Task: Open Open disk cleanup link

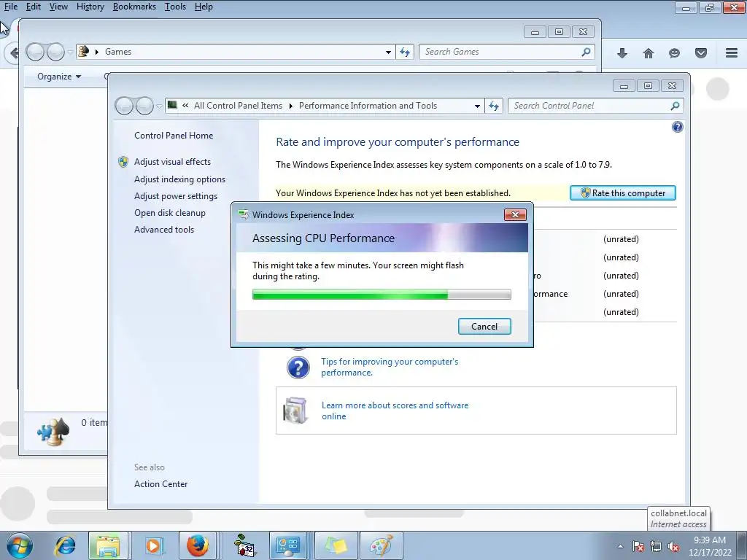Action: point(169,212)
